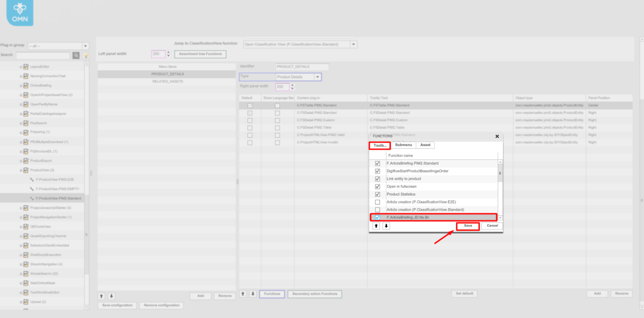Click the Secondary action Functions button
644x318 pixels.
coord(315,294)
